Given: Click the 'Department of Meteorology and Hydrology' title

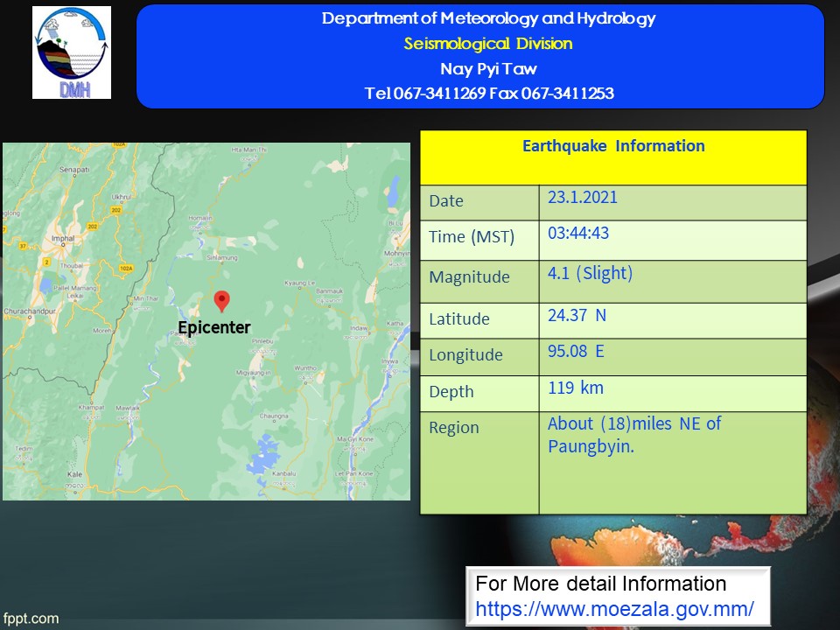Looking at the screenshot, I should pos(488,18).
